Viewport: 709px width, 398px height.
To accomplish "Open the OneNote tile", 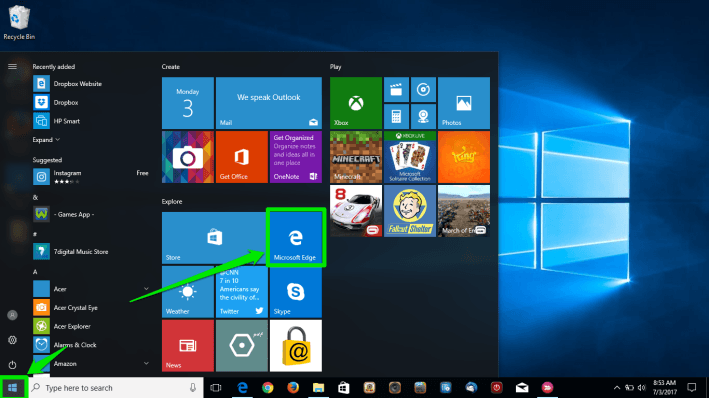I will (x=296, y=157).
